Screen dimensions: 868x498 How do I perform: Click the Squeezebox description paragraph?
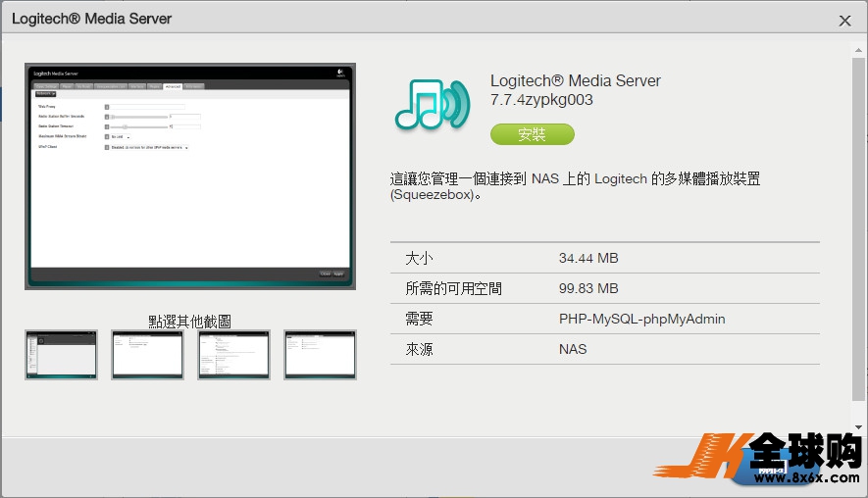(575, 186)
